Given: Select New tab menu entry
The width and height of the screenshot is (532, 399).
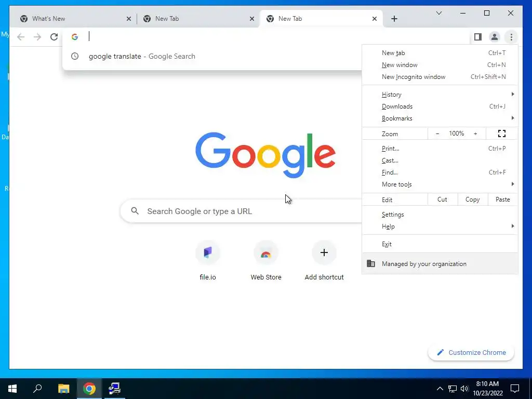Looking at the screenshot, I should point(440,53).
